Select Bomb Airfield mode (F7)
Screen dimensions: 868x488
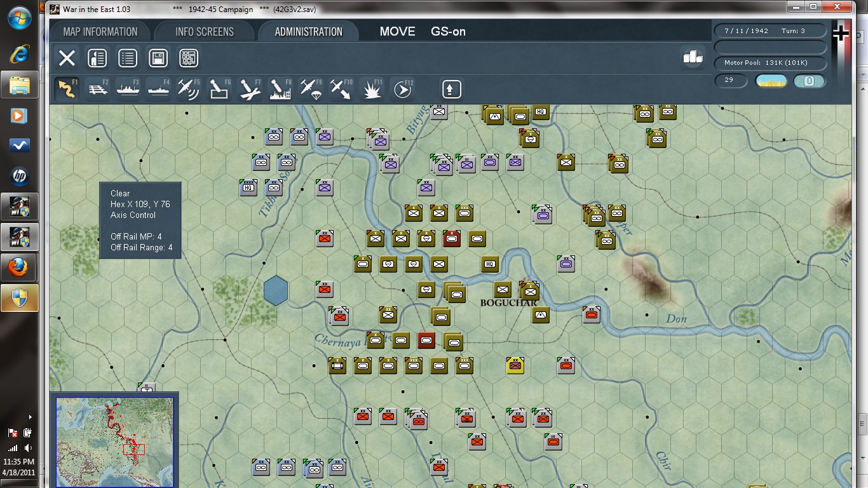[x=250, y=89]
